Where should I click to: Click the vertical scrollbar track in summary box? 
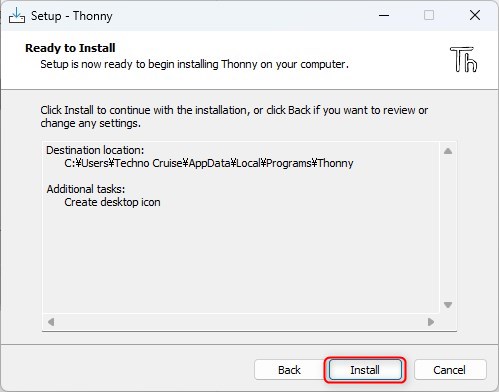448,228
